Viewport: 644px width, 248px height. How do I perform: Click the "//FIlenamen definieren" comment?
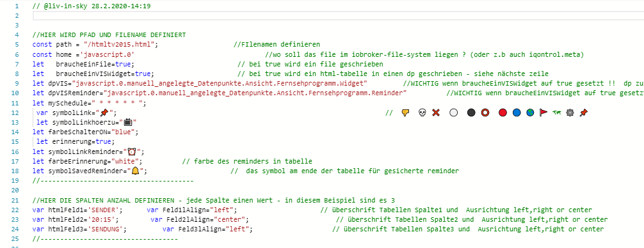(277, 44)
